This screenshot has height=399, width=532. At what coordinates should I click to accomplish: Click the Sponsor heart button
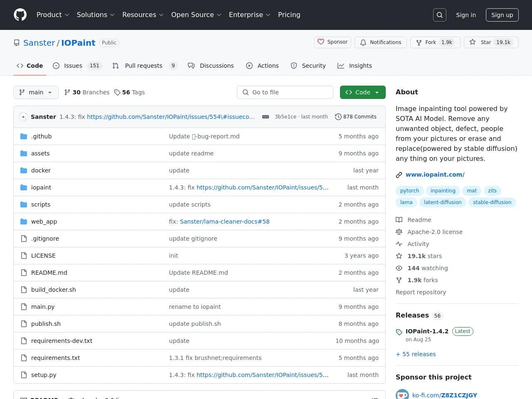332,42
